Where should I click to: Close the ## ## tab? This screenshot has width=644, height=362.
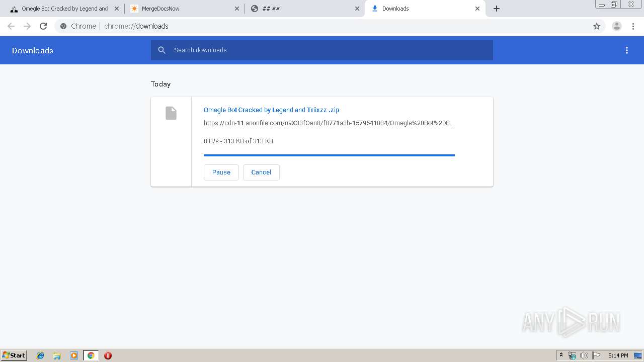pos(357,9)
